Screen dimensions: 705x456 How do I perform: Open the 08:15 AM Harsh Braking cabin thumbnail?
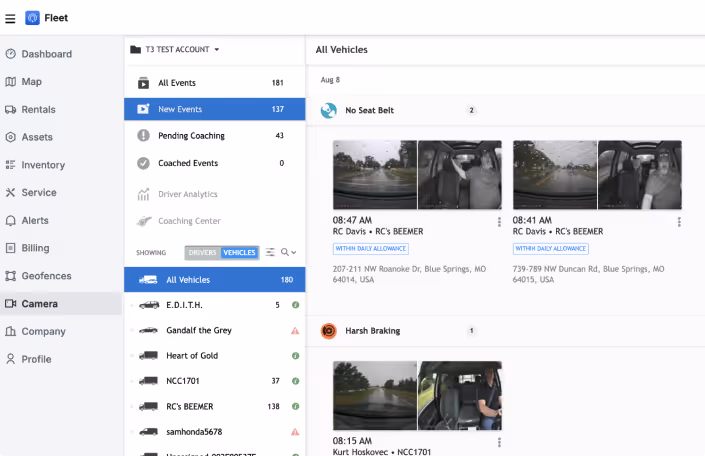point(460,396)
